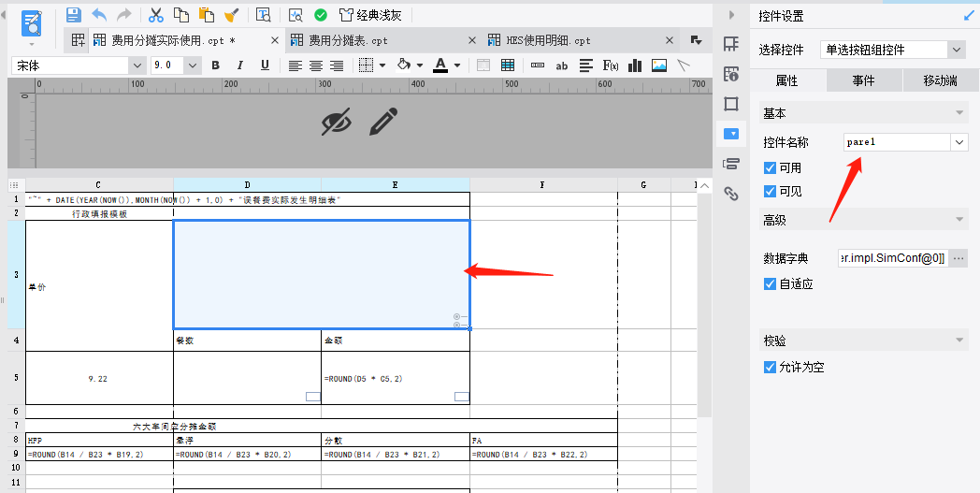Screen dimensions: 980x493
Task: Open the 宋体 font name dropdown
Action: (x=137, y=65)
